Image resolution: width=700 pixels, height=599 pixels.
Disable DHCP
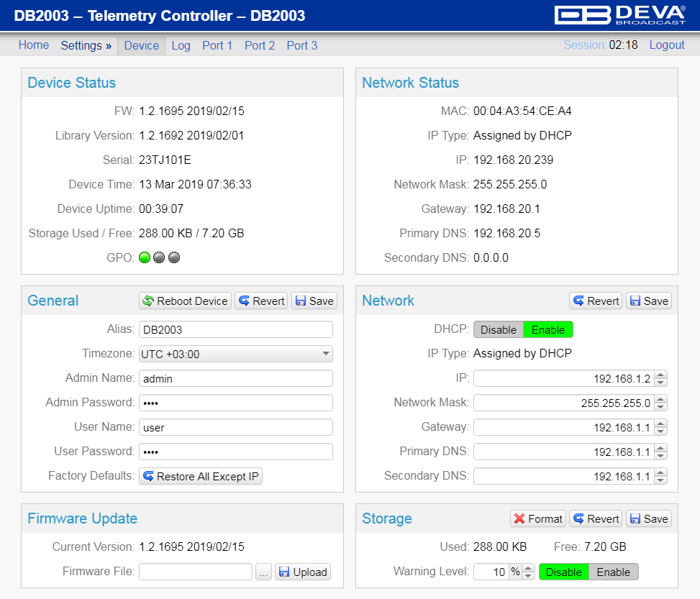point(499,330)
